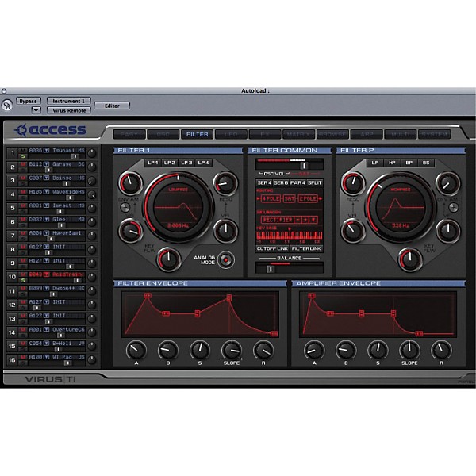Open the SYSTEM tab
The image size is (476, 476).
click(435, 134)
